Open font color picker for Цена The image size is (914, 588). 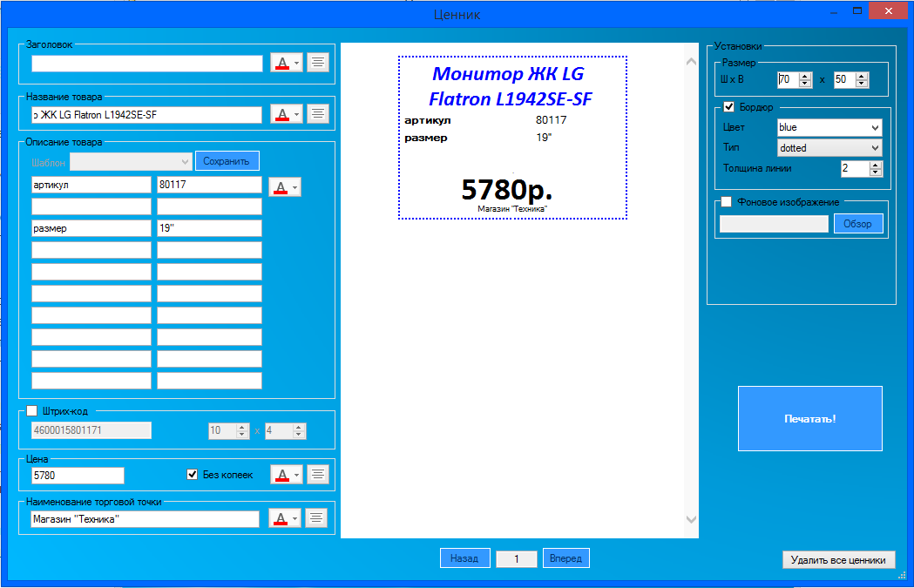click(286, 475)
